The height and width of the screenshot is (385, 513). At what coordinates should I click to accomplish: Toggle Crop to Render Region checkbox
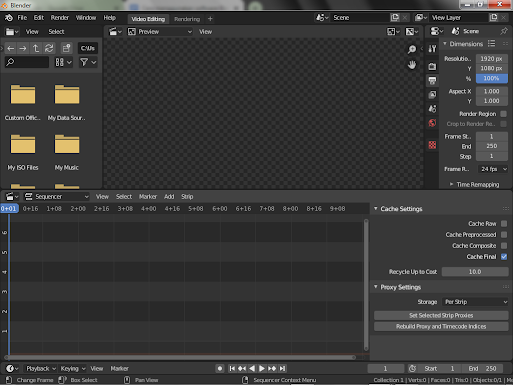tap(504, 124)
